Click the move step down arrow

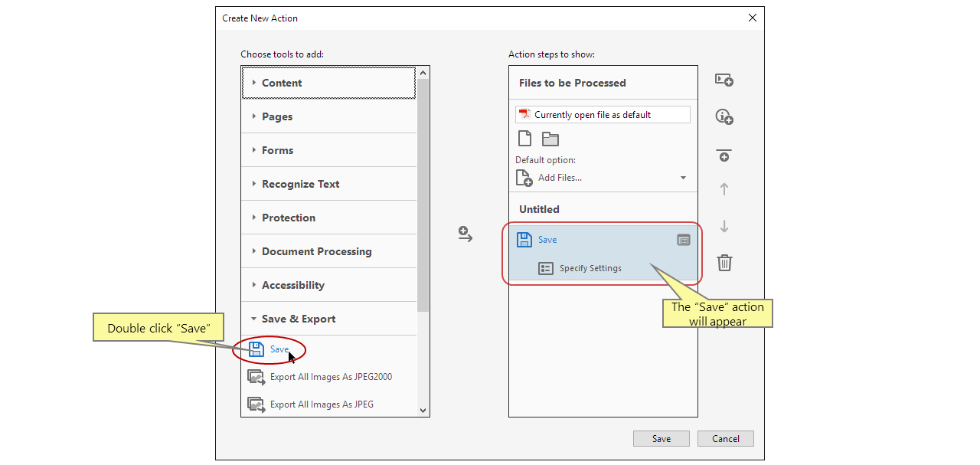724,226
